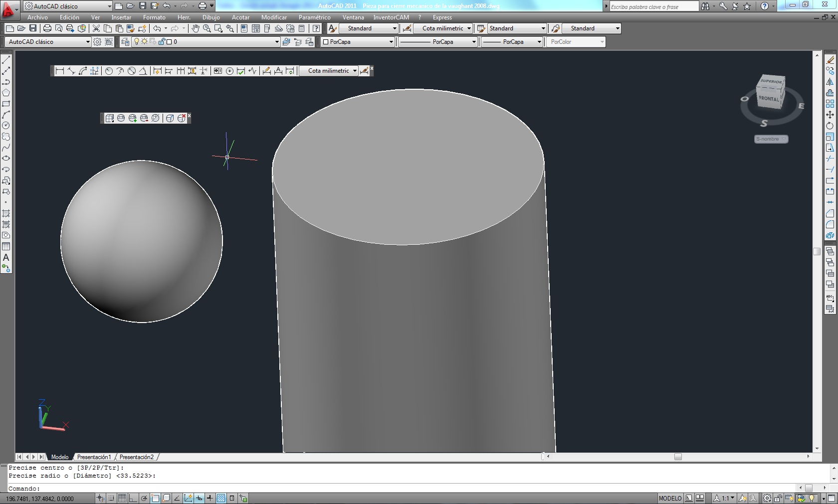The image size is (838, 504).
Task: Toggle Ortho Mode in status bar
Action: pyautogui.click(x=133, y=498)
